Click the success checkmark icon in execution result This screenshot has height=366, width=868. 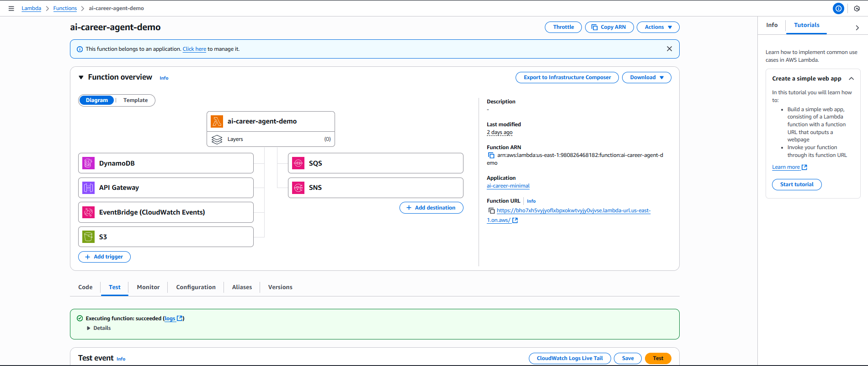point(80,318)
